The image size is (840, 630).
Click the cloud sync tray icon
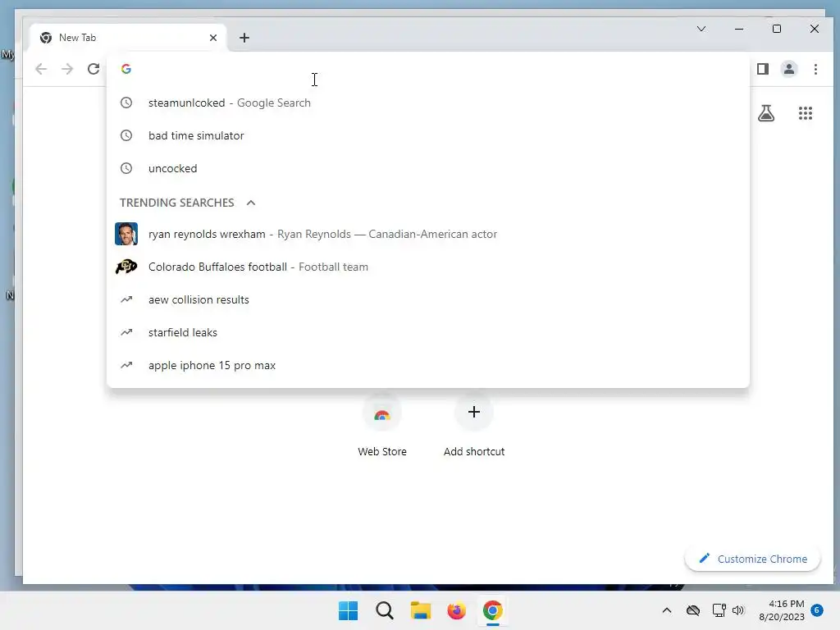click(x=693, y=610)
